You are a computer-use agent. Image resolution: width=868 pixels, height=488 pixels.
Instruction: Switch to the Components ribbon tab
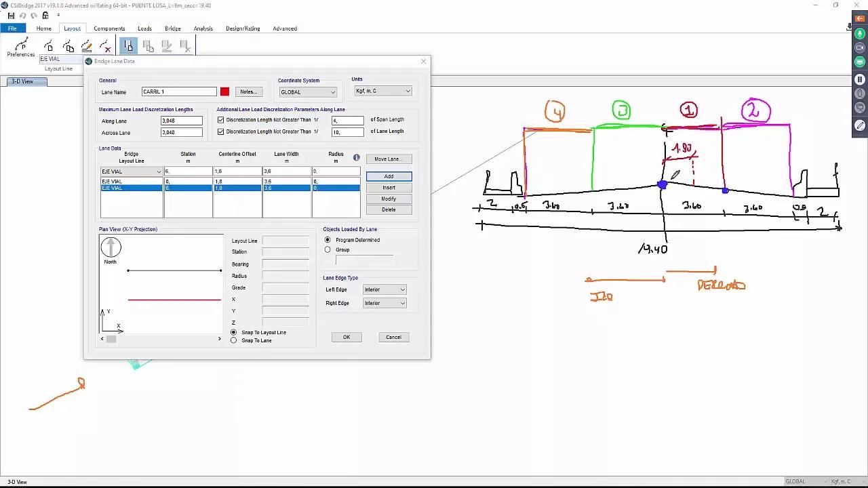(109, 28)
